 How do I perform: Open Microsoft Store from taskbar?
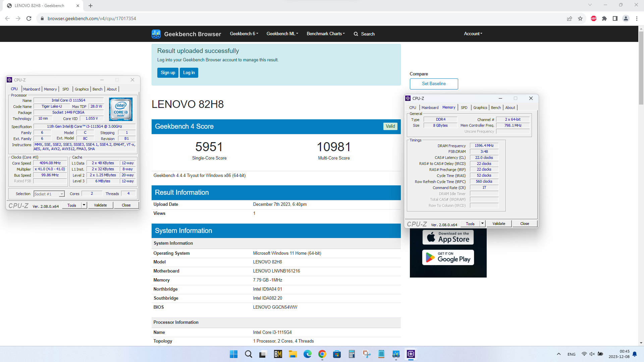(x=337, y=354)
